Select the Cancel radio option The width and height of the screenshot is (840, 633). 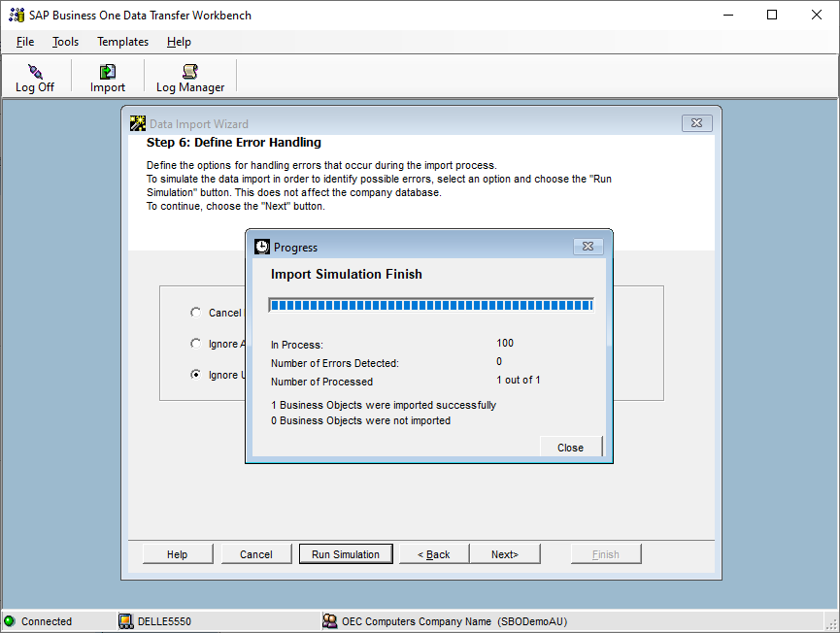[195, 313]
